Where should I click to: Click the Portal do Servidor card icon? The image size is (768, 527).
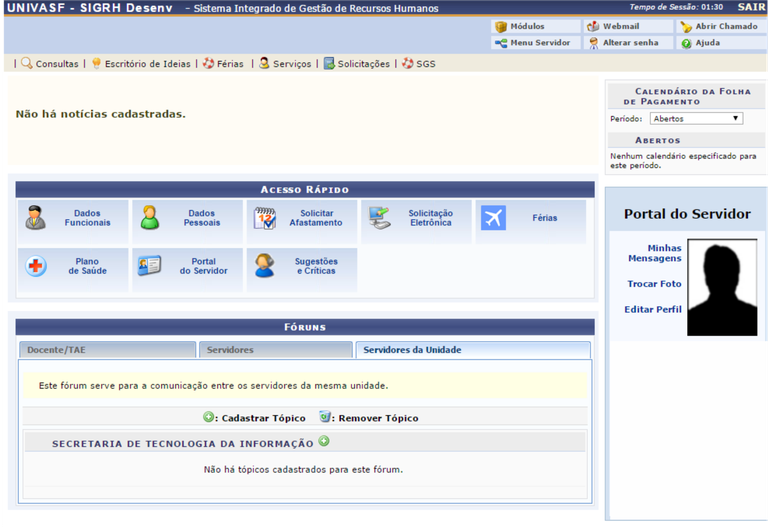coord(150,266)
